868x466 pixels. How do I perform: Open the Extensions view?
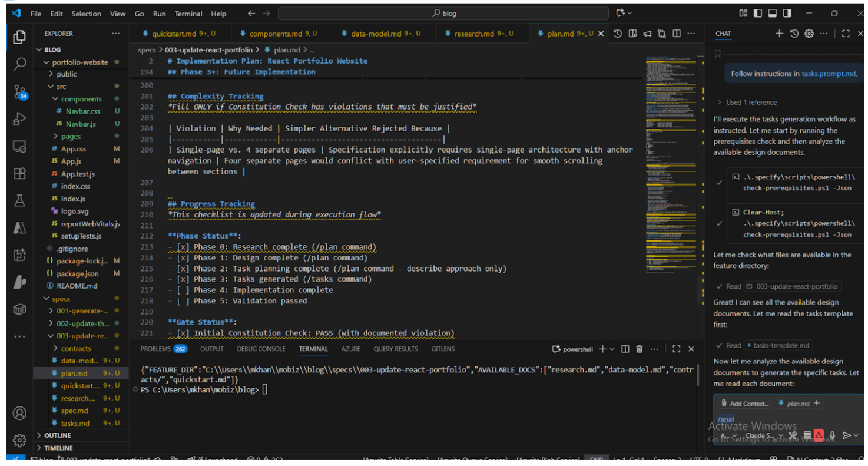(x=19, y=173)
